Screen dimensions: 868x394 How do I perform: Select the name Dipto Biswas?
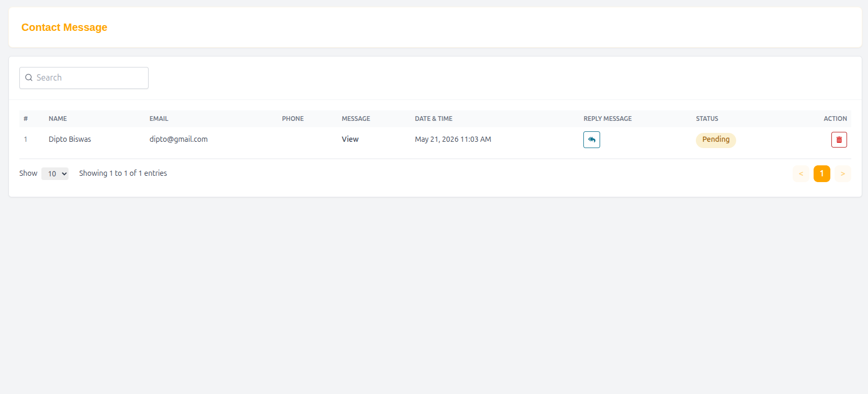tap(70, 139)
